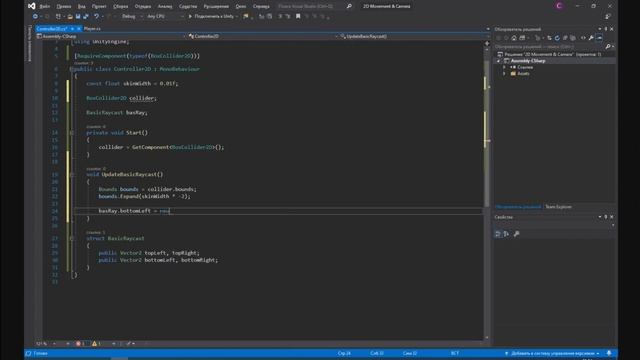
Task: Click the errors count indicator
Action: [80, 344]
